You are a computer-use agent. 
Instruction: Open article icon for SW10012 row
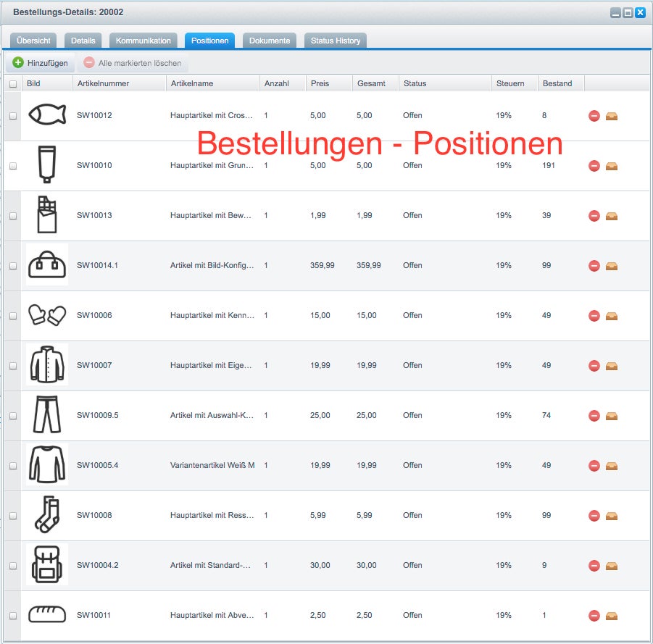coord(612,116)
